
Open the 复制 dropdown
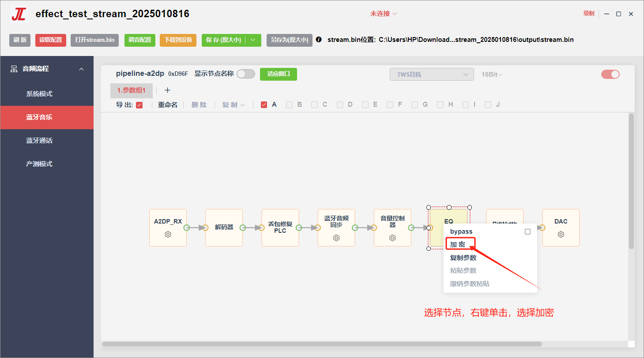click(233, 105)
